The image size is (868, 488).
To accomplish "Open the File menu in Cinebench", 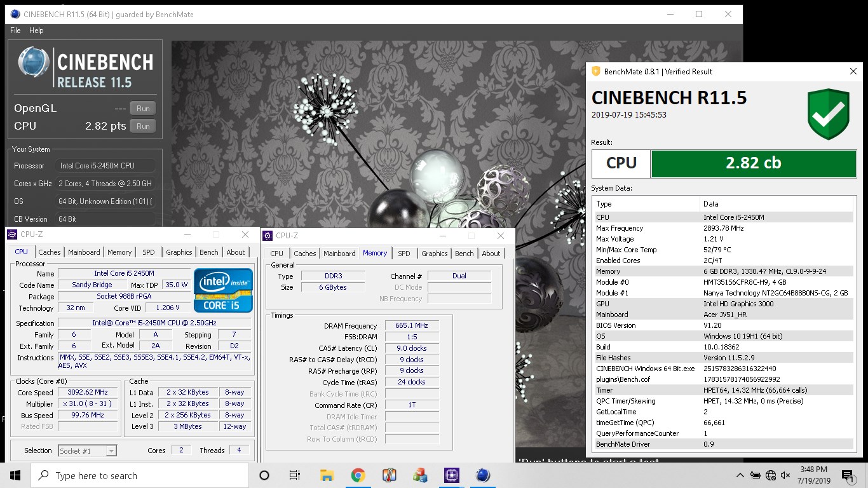I will click(x=16, y=30).
